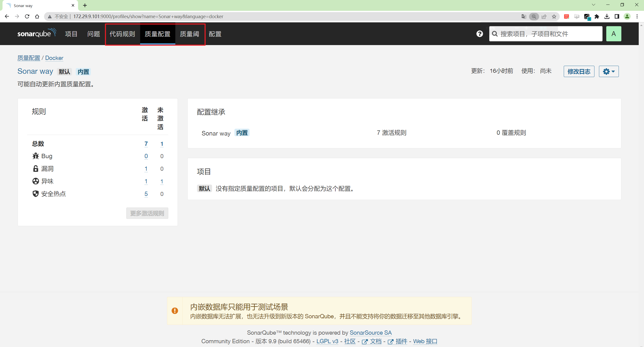Viewport: 644px width, 347px height.
Task: Click the browser forward arrow
Action: point(17,16)
